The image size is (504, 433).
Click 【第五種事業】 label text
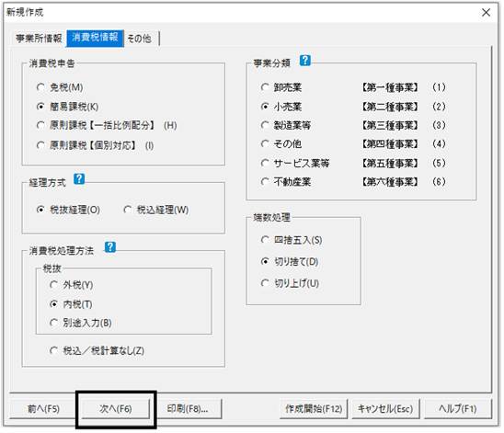click(x=390, y=163)
